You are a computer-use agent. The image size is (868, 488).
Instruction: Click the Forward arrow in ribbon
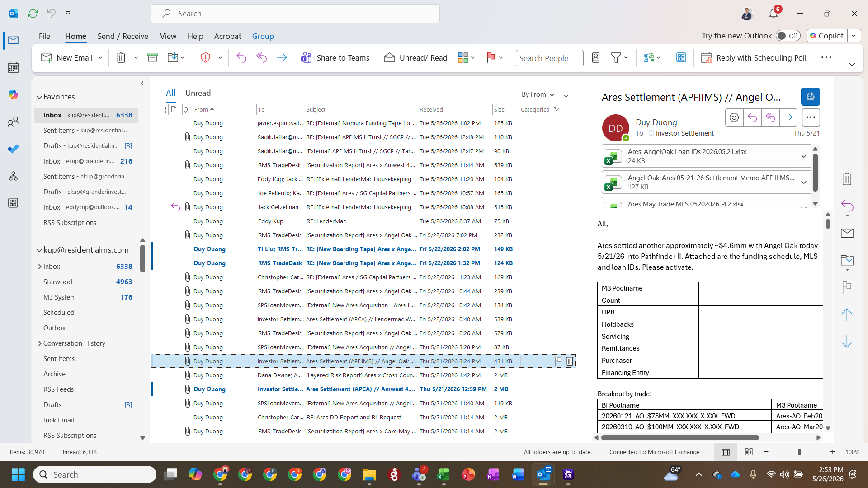click(281, 58)
